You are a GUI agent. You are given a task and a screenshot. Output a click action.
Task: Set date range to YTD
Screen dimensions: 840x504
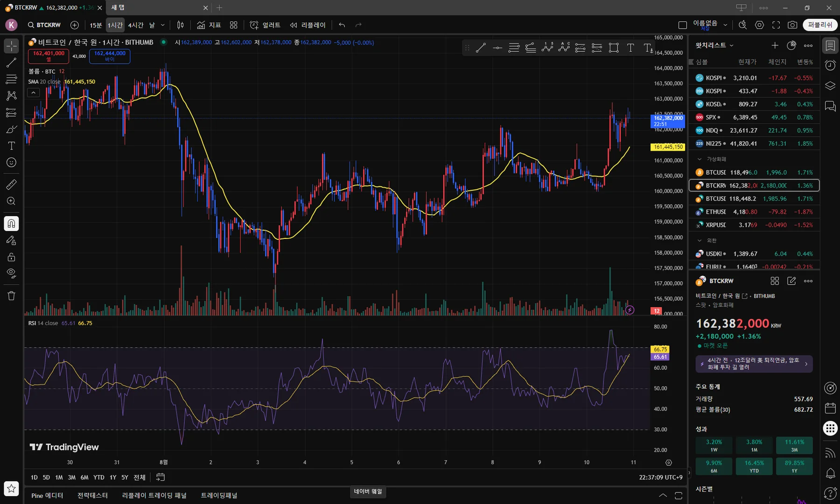(x=98, y=477)
